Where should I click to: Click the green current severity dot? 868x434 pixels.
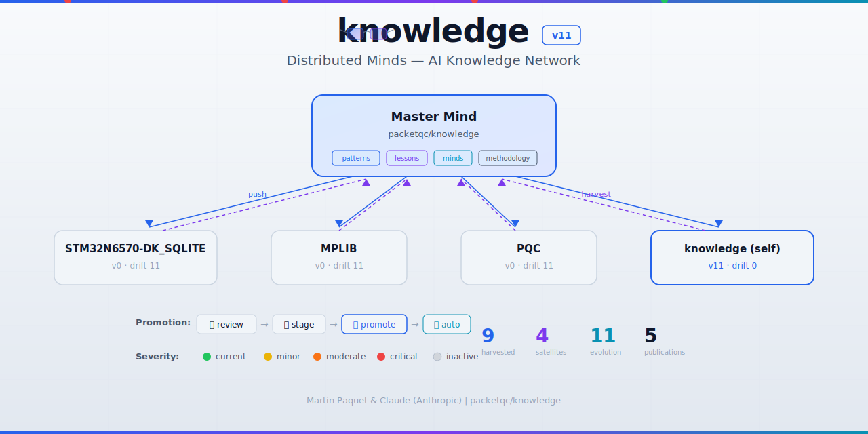pos(207,357)
